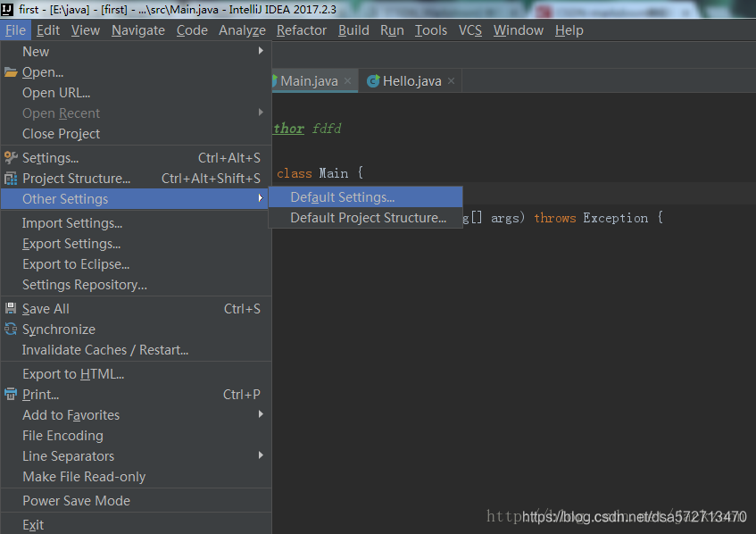Choose Exit in the File menu
The image size is (756, 534).
point(136,524)
